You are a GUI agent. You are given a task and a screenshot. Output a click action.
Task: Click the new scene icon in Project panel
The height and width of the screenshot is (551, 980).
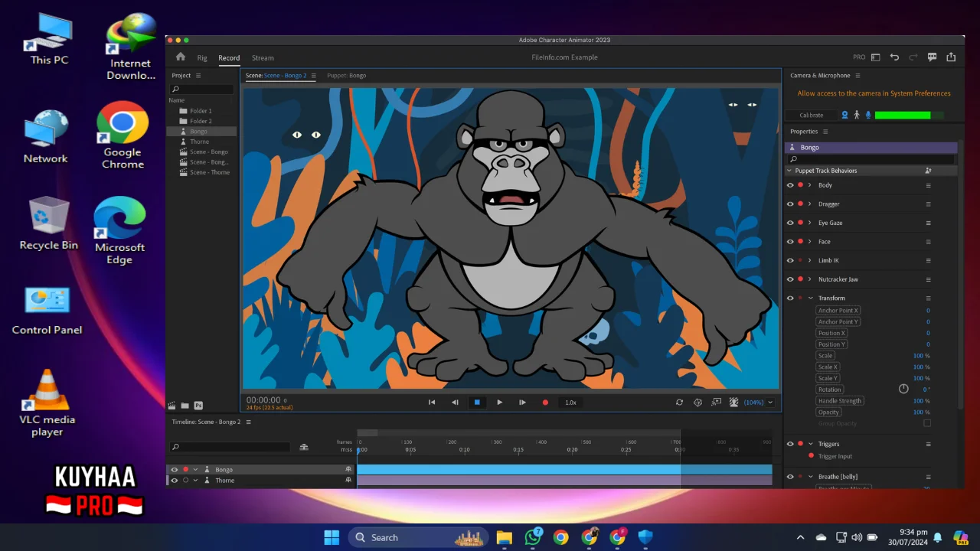click(172, 406)
